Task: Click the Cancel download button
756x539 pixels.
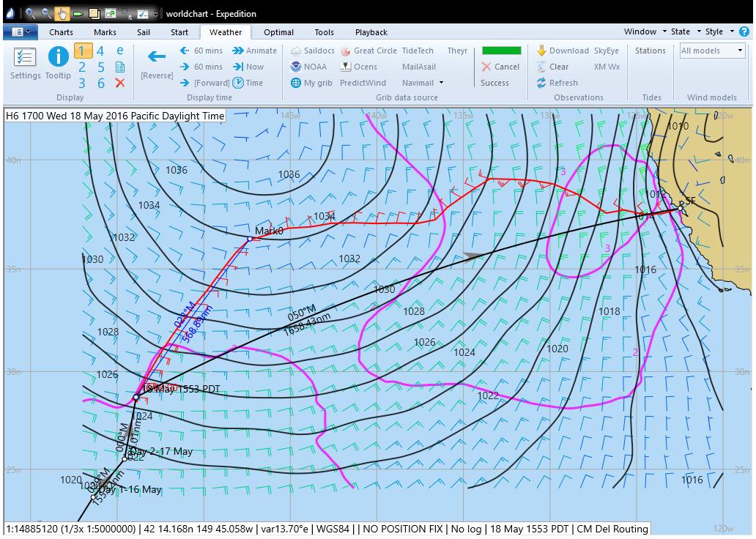Action: point(500,67)
